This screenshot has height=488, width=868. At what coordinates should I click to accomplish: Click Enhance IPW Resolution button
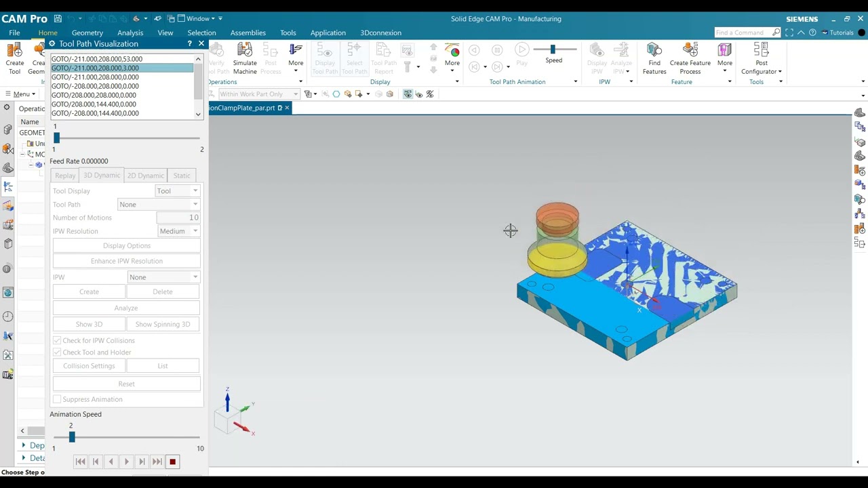pos(127,261)
